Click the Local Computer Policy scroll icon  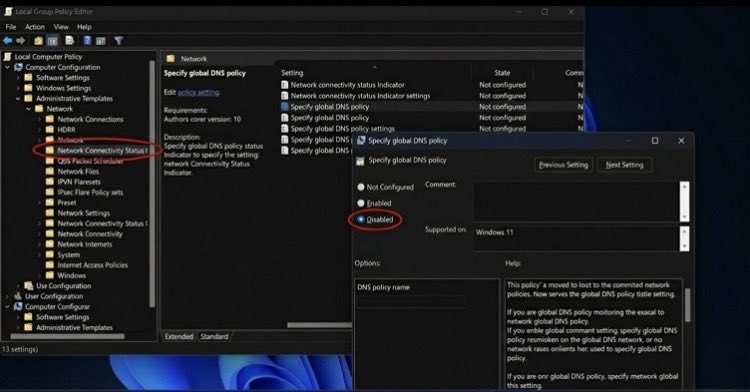coord(8,56)
